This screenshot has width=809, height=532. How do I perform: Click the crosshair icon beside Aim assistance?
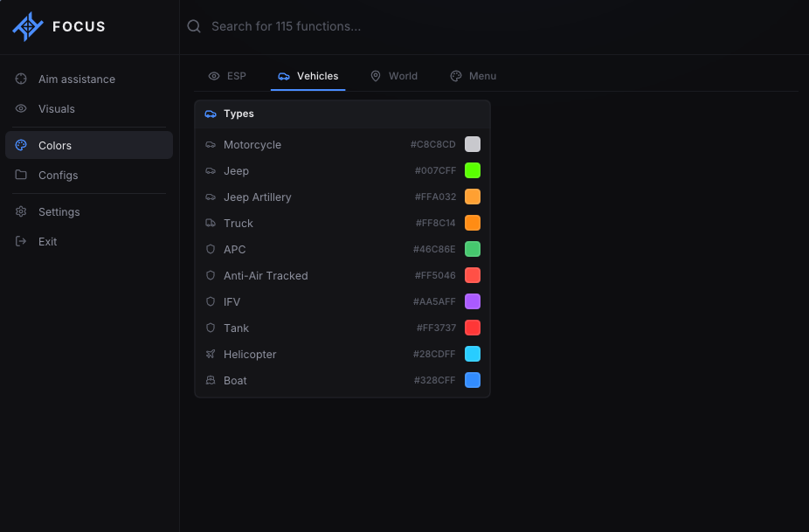pyautogui.click(x=21, y=79)
